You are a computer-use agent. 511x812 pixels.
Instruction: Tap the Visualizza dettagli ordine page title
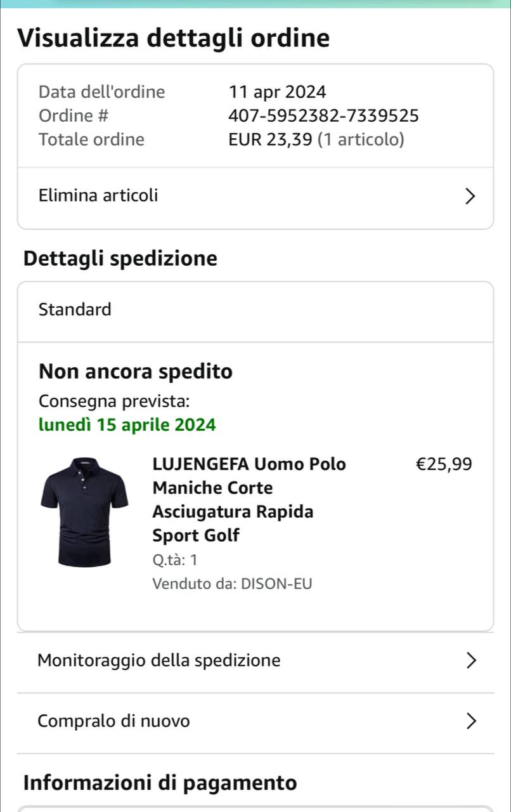tap(174, 39)
